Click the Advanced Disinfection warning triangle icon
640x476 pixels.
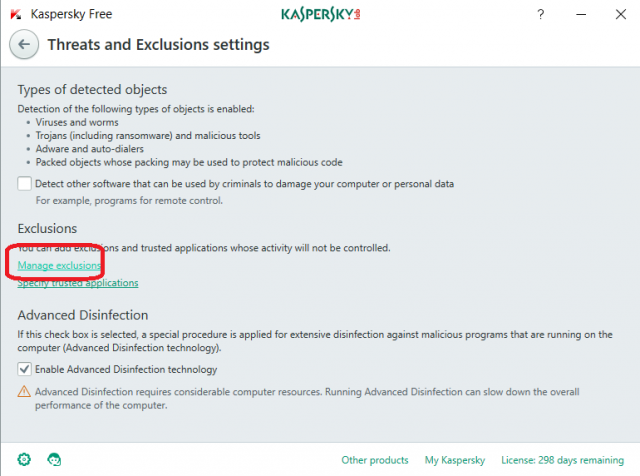[x=25, y=392]
